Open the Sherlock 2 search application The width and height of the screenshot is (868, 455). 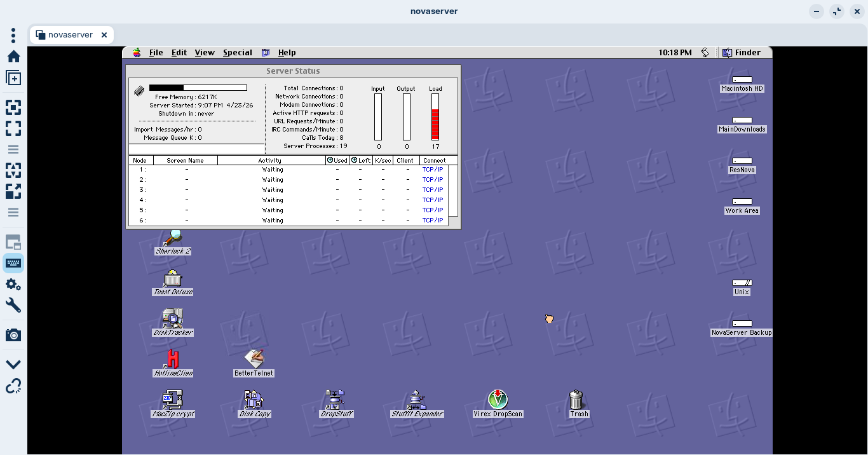tap(172, 240)
